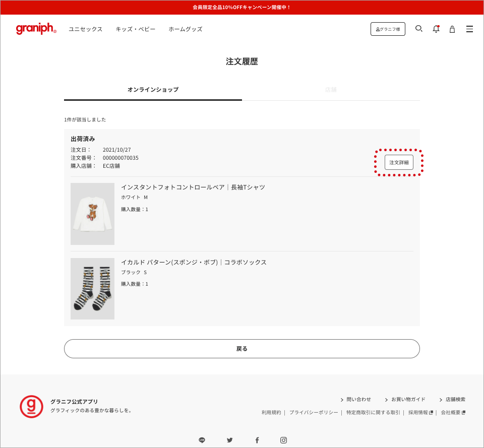Click the 出荷済み status text
This screenshot has width=484, height=448.
pyautogui.click(x=83, y=139)
